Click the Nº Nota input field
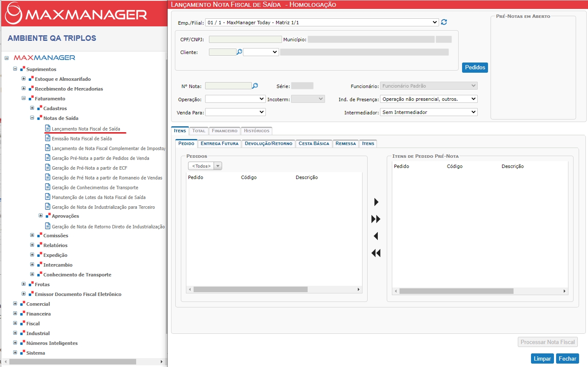The height and width of the screenshot is (367, 588). tap(228, 86)
